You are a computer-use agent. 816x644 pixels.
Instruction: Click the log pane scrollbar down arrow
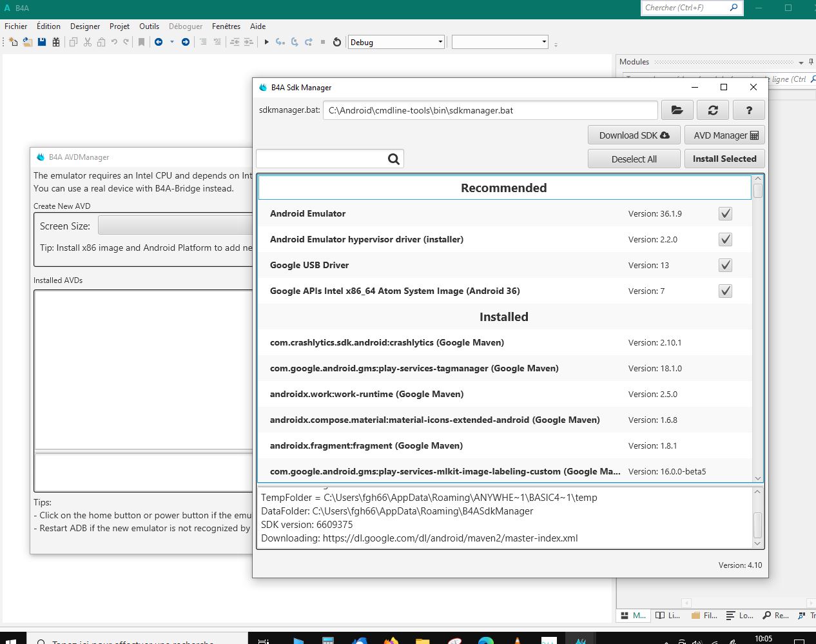click(x=757, y=543)
